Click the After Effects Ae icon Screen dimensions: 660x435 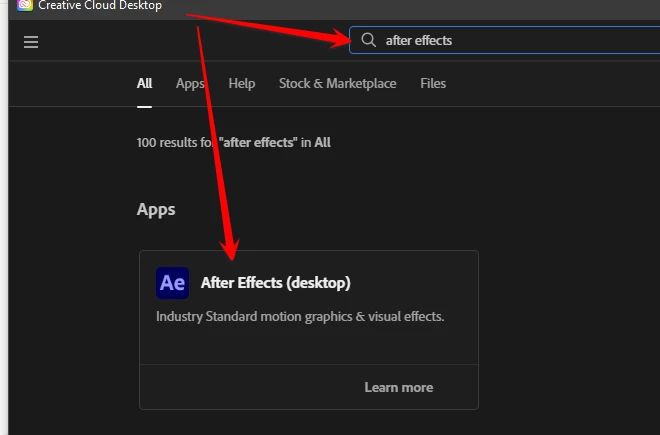coord(172,283)
